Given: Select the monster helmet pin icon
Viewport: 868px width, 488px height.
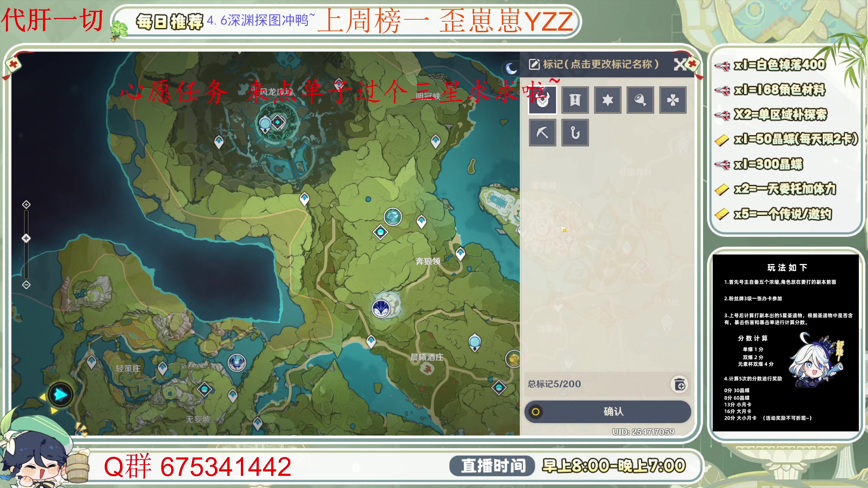Looking at the screenshot, I should click(542, 100).
